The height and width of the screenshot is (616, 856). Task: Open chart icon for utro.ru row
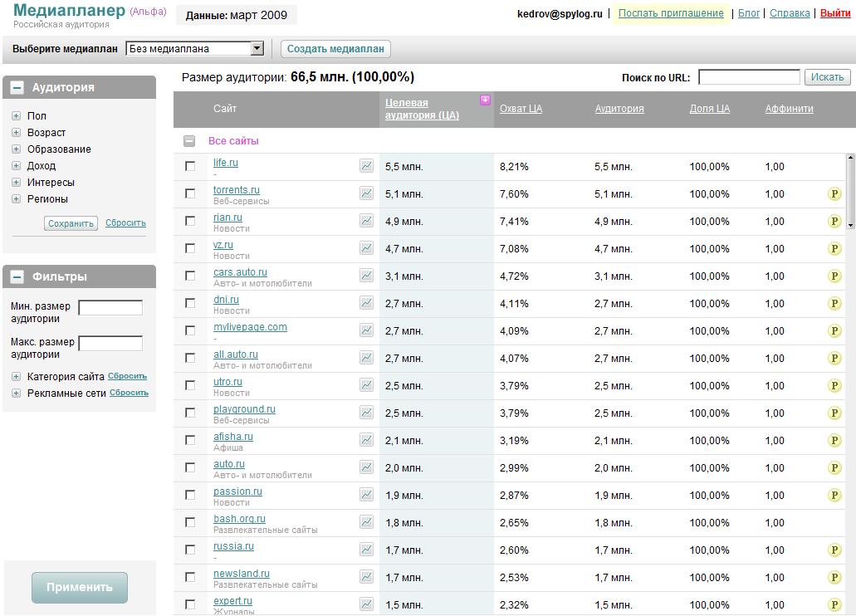point(366,384)
